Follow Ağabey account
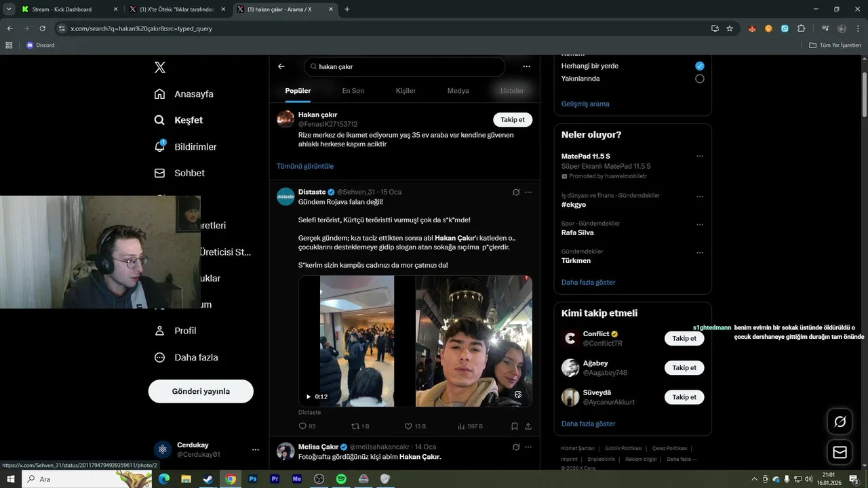This screenshot has width=868, height=488. point(684,368)
